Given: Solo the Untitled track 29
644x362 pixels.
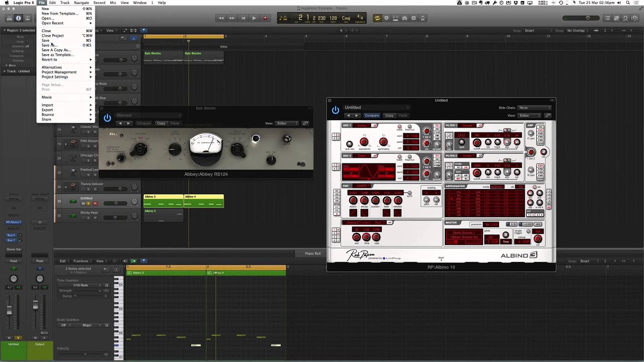Looking at the screenshot, I should 89,204.
